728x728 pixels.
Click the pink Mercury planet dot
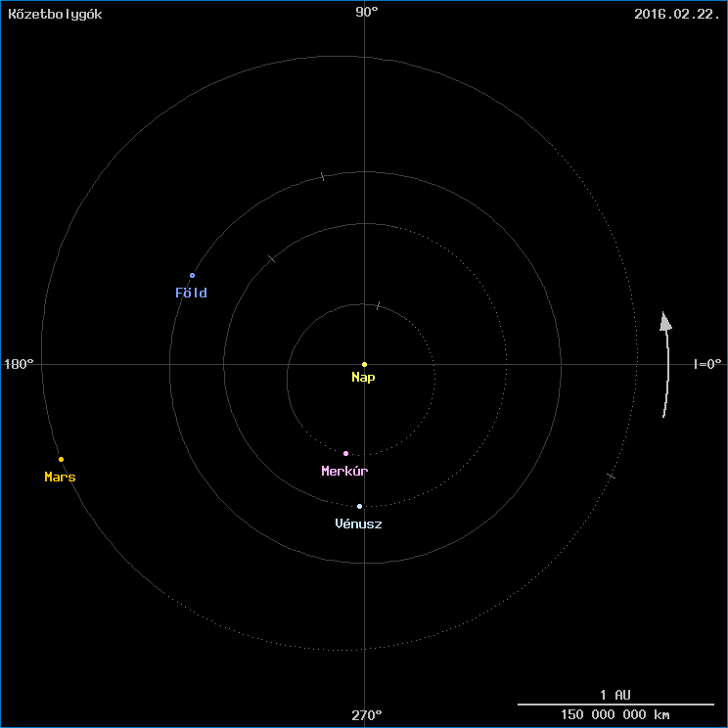[345, 453]
